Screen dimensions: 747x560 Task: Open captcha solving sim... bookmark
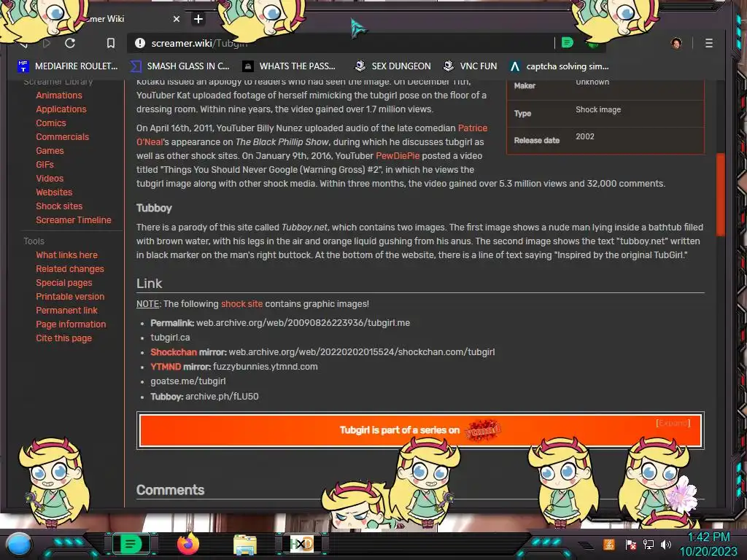tap(559, 66)
